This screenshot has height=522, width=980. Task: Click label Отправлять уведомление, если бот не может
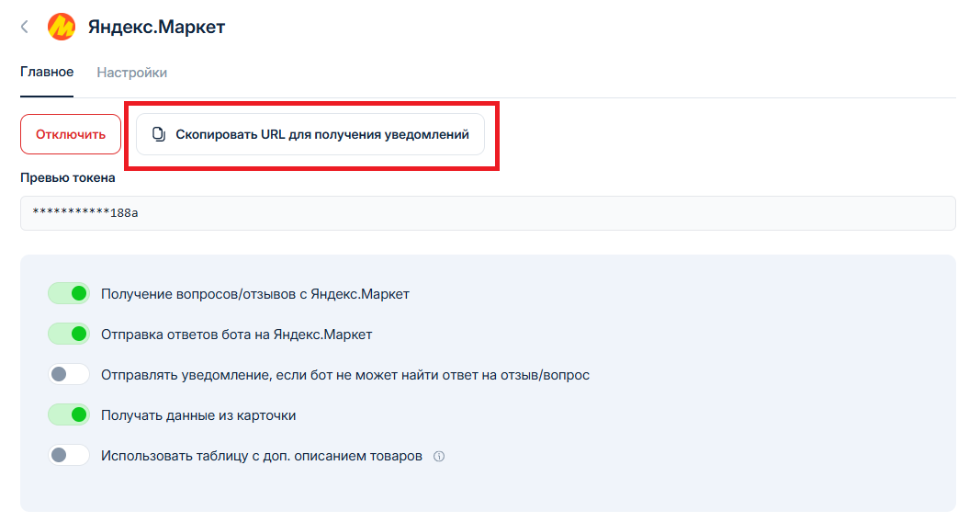tap(345, 375)
